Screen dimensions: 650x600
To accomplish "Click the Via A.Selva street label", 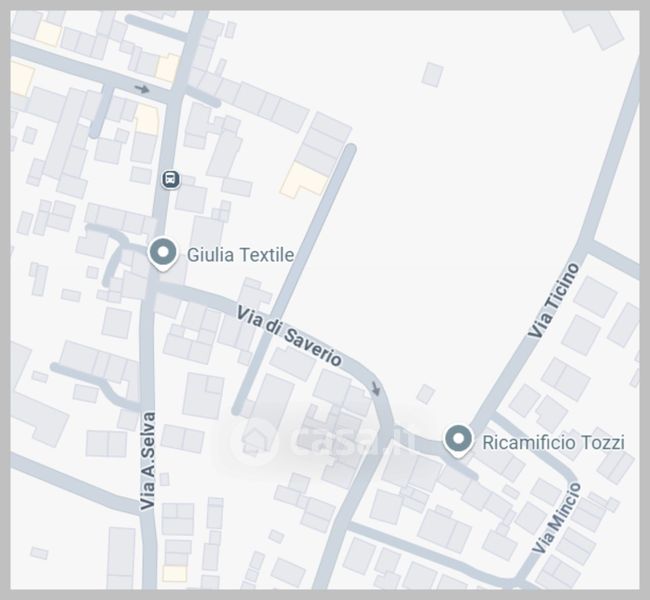I will click(x=148, y=461).
